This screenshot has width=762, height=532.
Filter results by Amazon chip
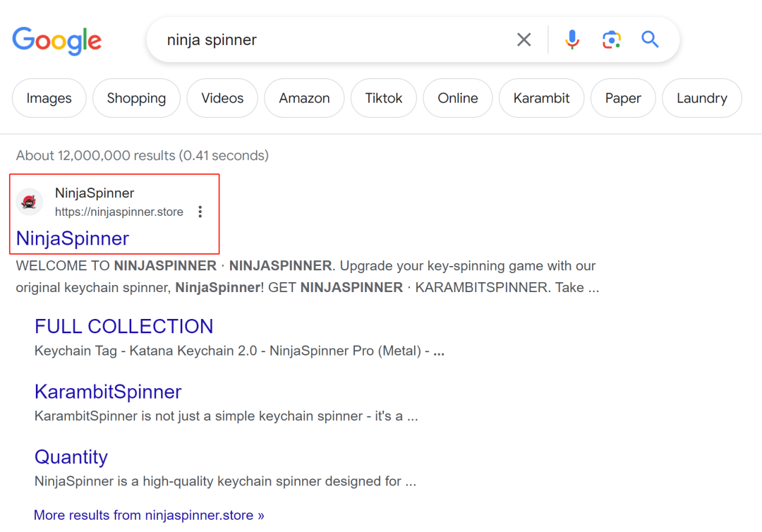tap(304, 98)
